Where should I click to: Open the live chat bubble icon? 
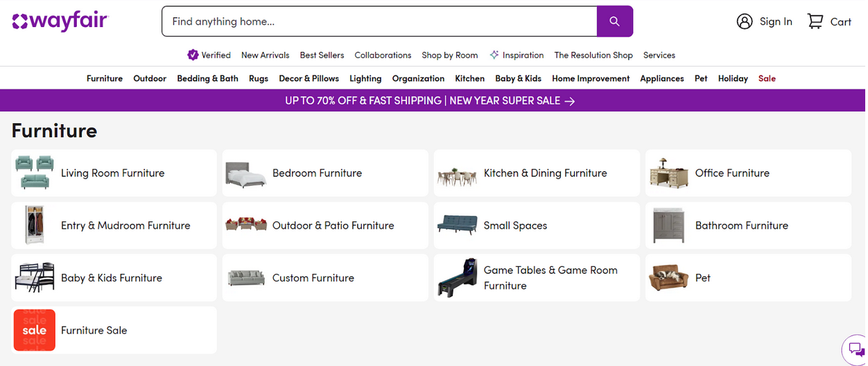click(x=856, y=350)
